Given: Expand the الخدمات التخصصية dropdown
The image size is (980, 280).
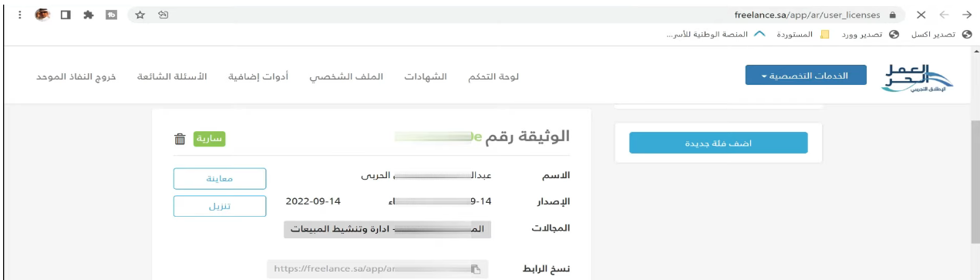Looking at the screenshot, I should pyautogui.click(x=807, y=76).
